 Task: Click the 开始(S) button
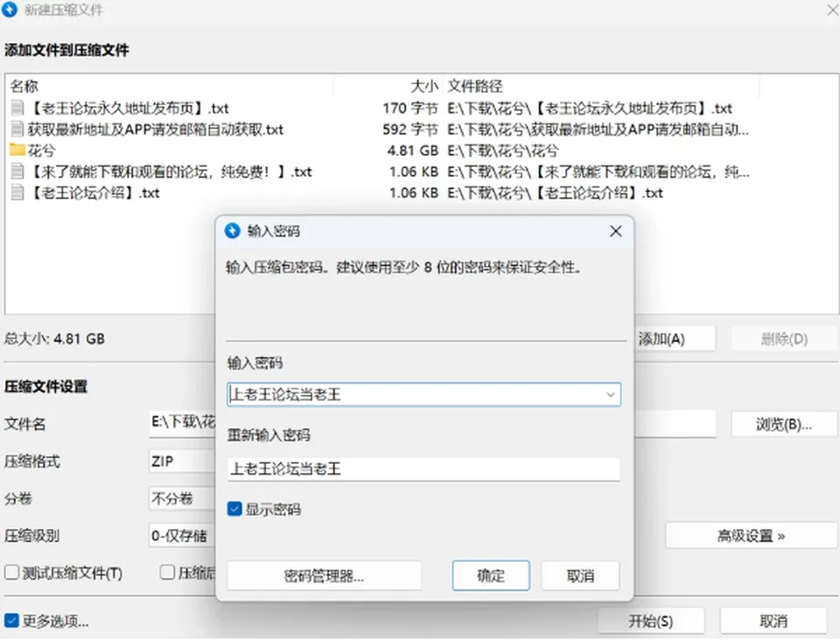650,621
